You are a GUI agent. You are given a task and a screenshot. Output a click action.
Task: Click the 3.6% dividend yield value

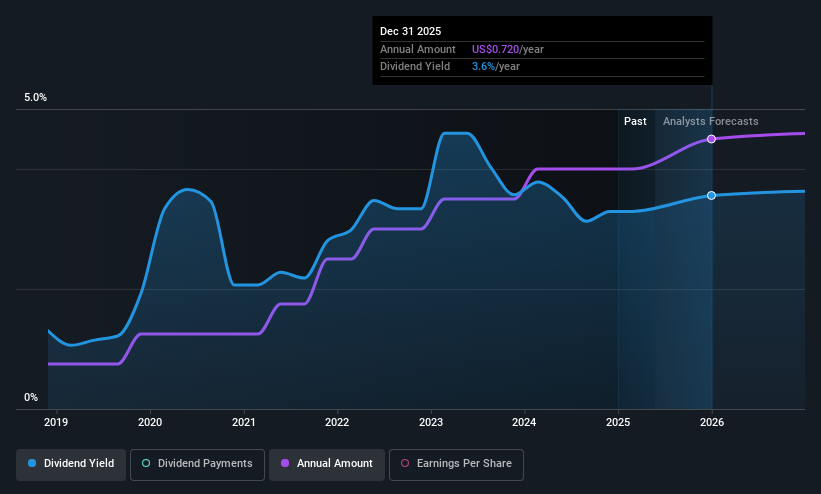click(483, 67)
